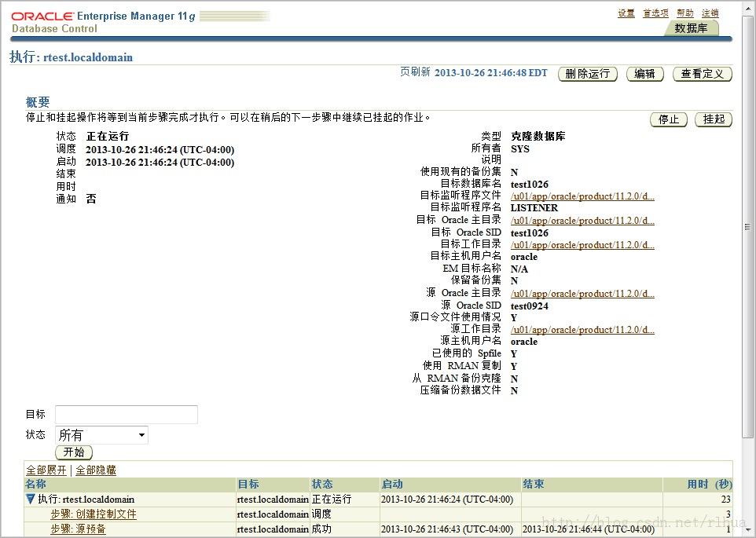Viewport: 756px width, 538px height.
Task: Open the 设置 link in header
Action: tap(626, 13)
